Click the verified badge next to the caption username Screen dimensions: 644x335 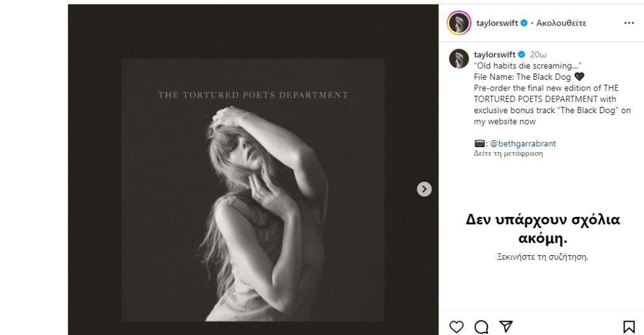point(521,55)
